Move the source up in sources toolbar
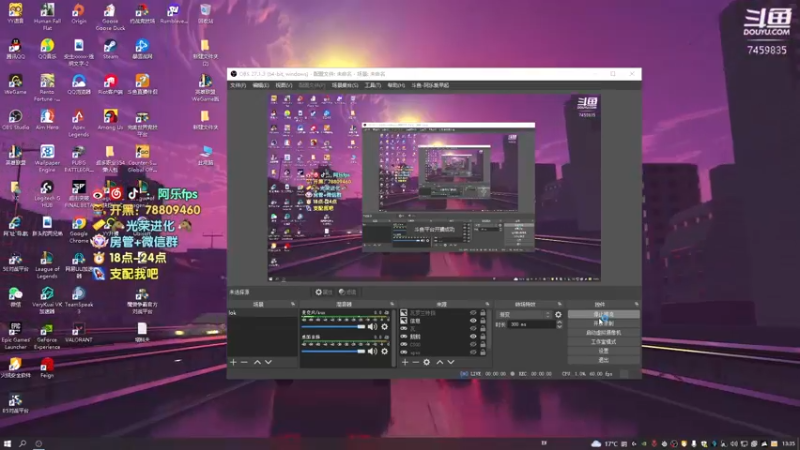Viewport: 800px width, 450px height. tap(440, 362)
